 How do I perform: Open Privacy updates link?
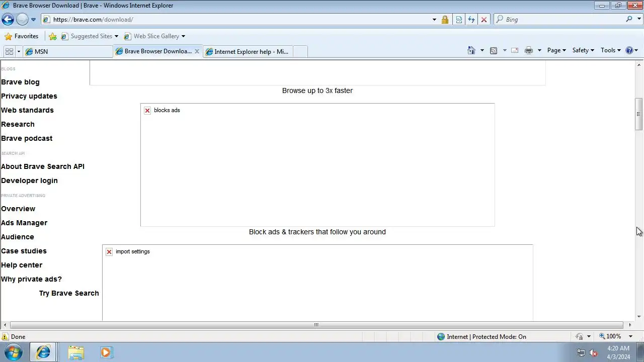(29, 96)
